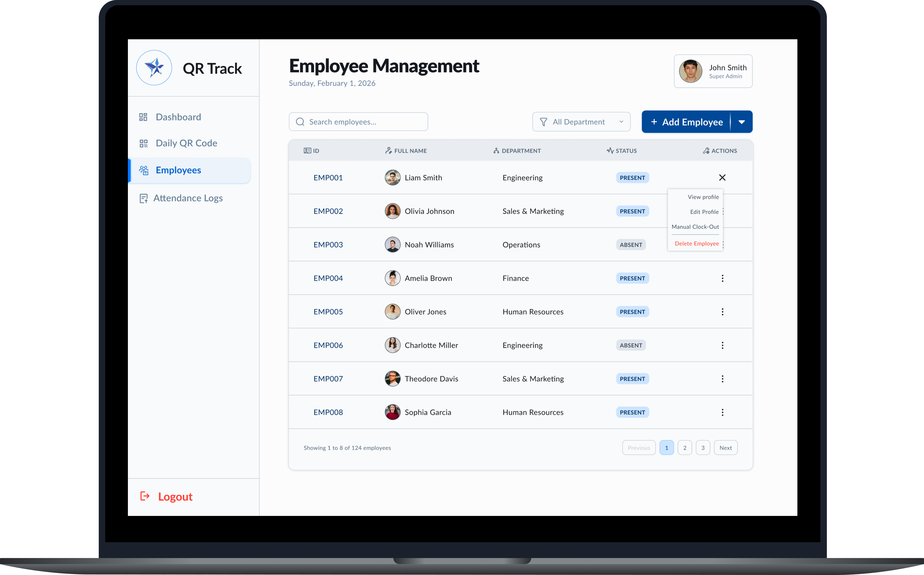Choose View profile in the menu
This screenshot has width=924, height=575.
click(x=703, y=197)
